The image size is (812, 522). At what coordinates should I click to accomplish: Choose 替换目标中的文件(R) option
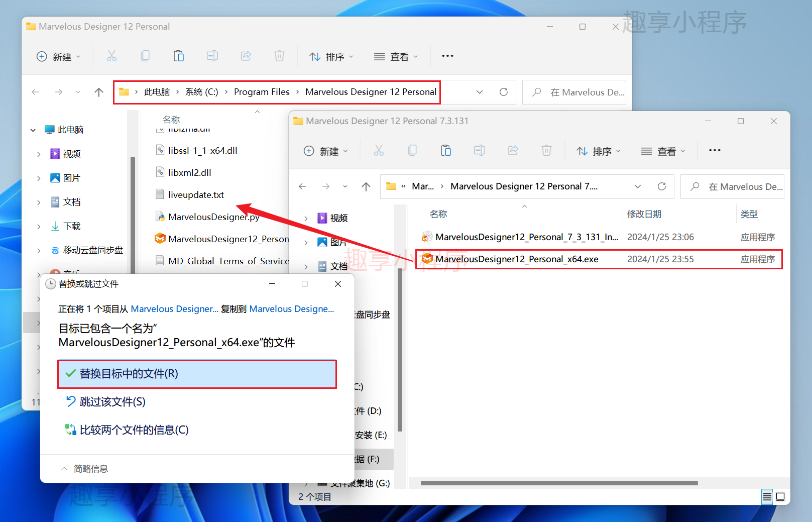click(197, 374)
